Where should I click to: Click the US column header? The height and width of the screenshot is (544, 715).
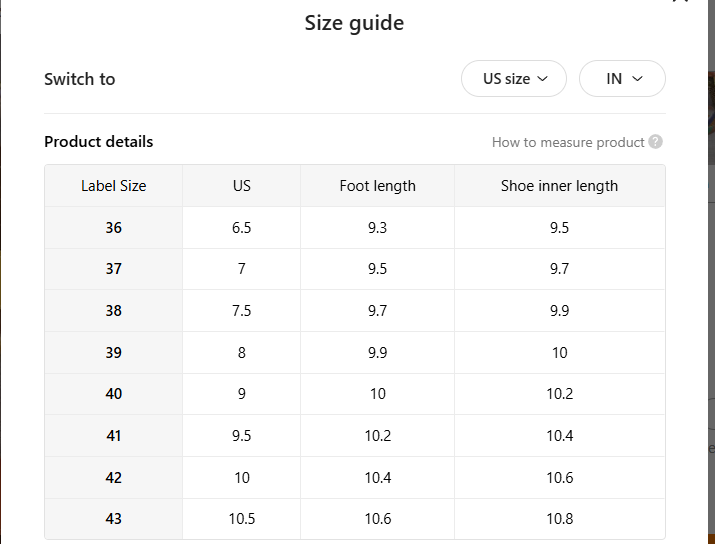click(241, 186)
